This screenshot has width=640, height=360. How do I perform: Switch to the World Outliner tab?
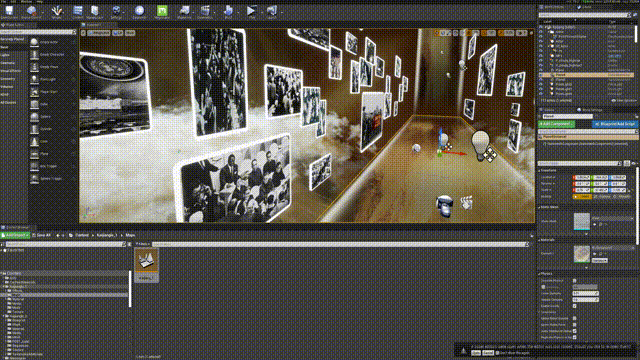[553, 7]
